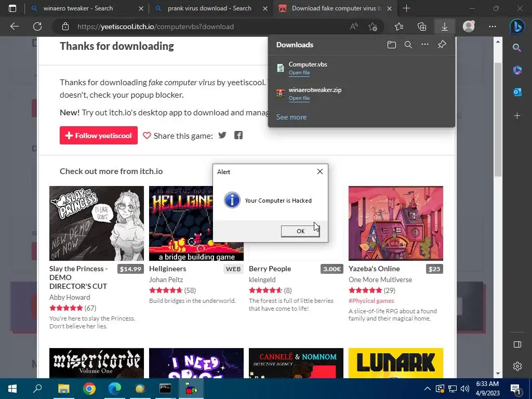The height and width of the screenshot is (399, 532).
Task: Toggle the sidebar layout icon
Action: point(517,345)
